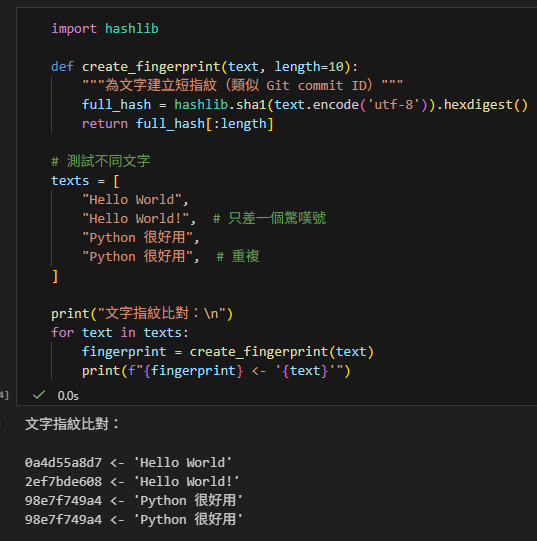Click the comment '# 測試不同文字'
Viewport: 537px width, 541px height.
[100, 161]
